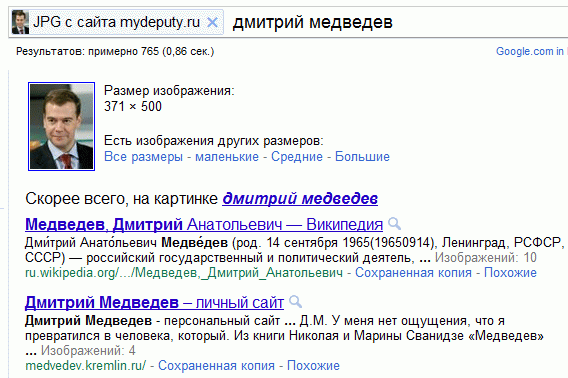Open the Google.com in English link
The width and height of the screenshot is (568, 378).
[x=531, y=51]
